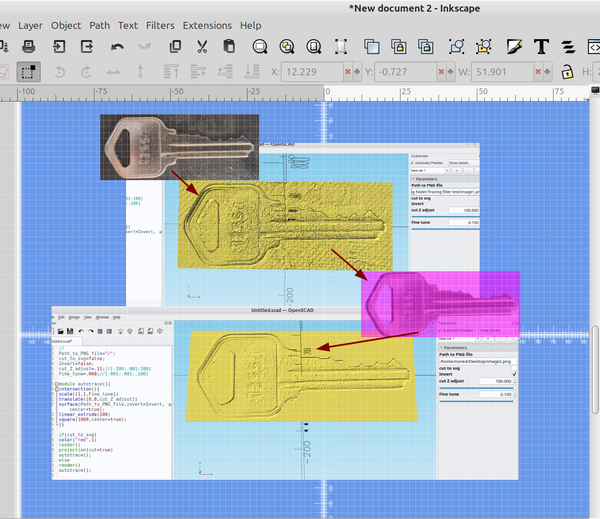Create a clone icon
The image size is (600, 519).
(399, 47)
